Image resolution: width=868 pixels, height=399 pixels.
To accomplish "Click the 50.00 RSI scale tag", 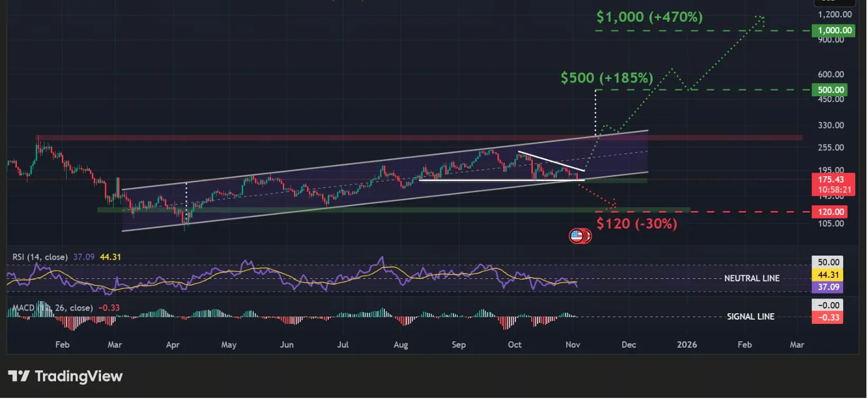I will 828,262.
